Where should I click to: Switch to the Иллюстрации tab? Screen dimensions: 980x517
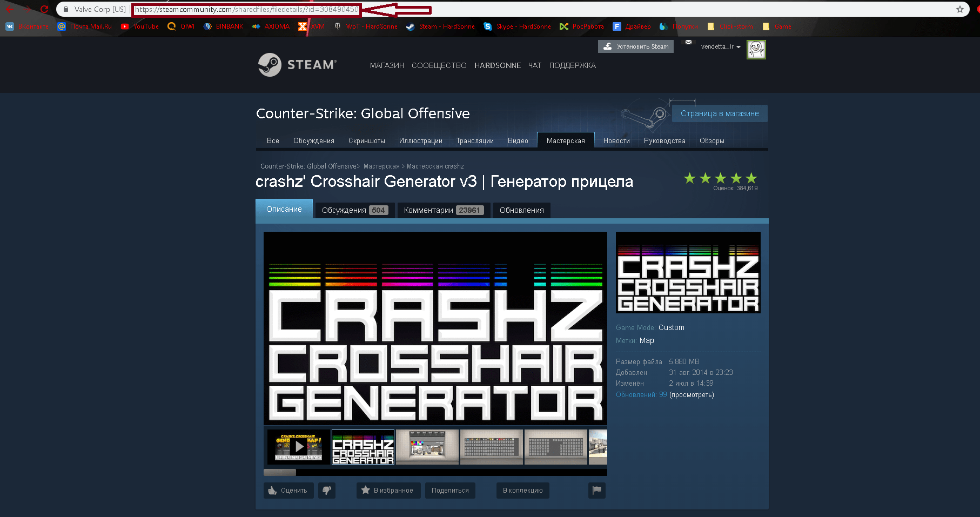(421, 140)
